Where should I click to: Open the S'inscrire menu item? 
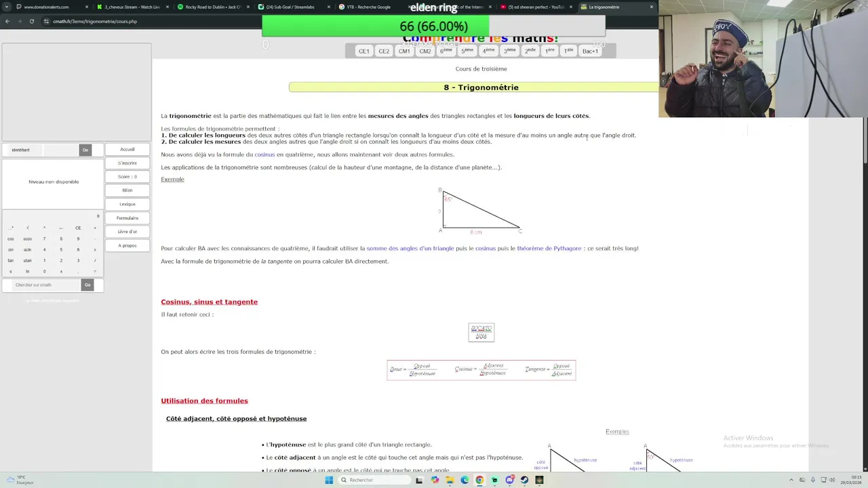pyautogui.click(x=127, y=163)
